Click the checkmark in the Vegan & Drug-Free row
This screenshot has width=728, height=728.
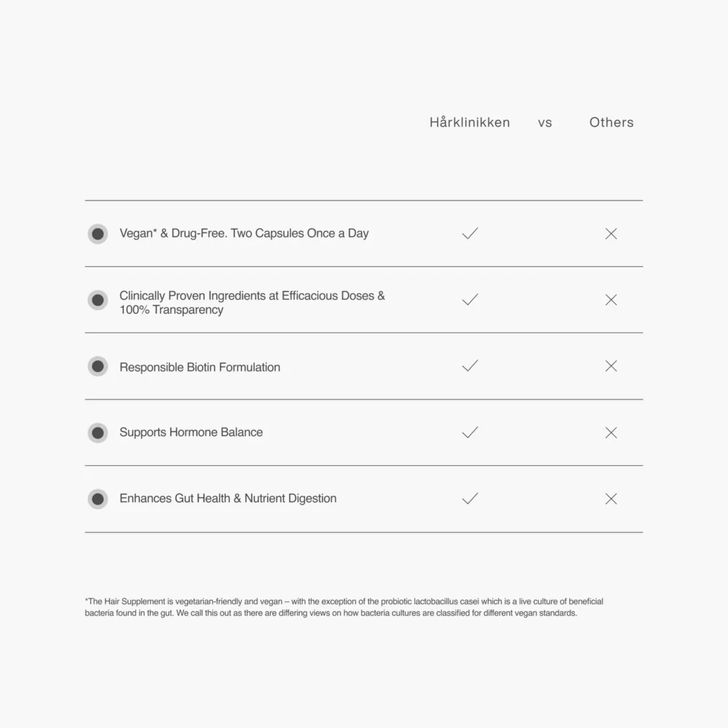click(x=470, y=233)
